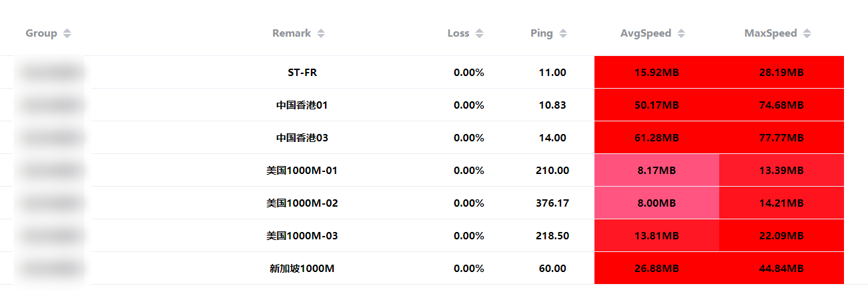Select the 美国1000M-02 row
Viewport: 868px width, 298px height.
click(x=434, y=203)
